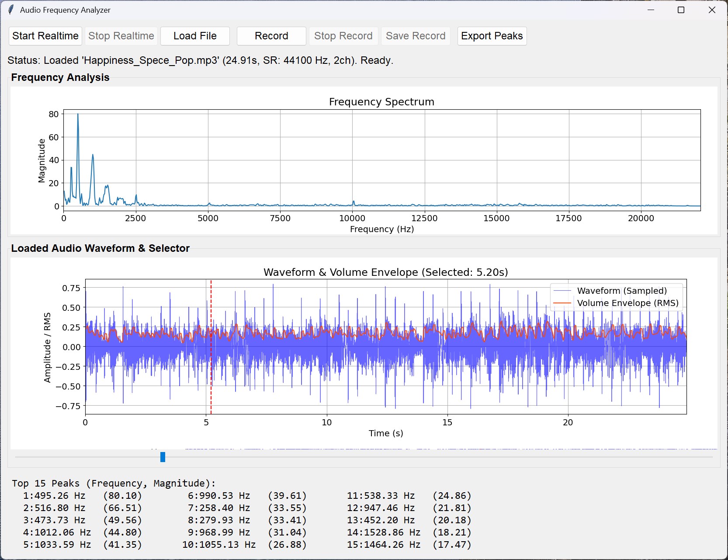Select the Volume Envelope (RMS) legend entry
728x560 pixels.
(x=628, y=303)
